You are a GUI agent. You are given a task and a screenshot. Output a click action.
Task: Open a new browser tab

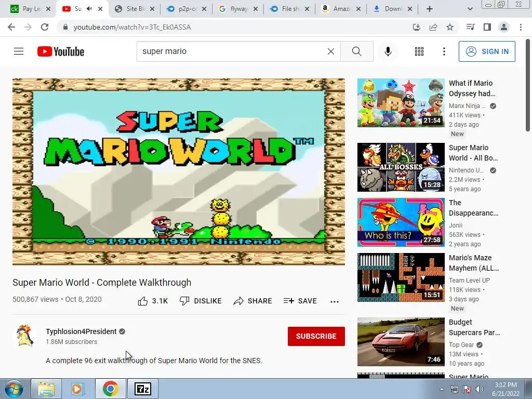(430, 9)
